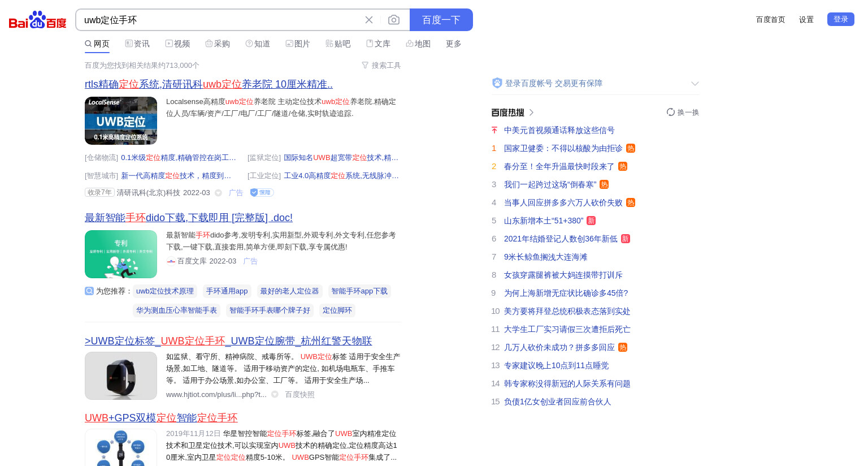Refresh hot searches with 换一换
This screenshot has height=466, width=868.
[683, 113]
